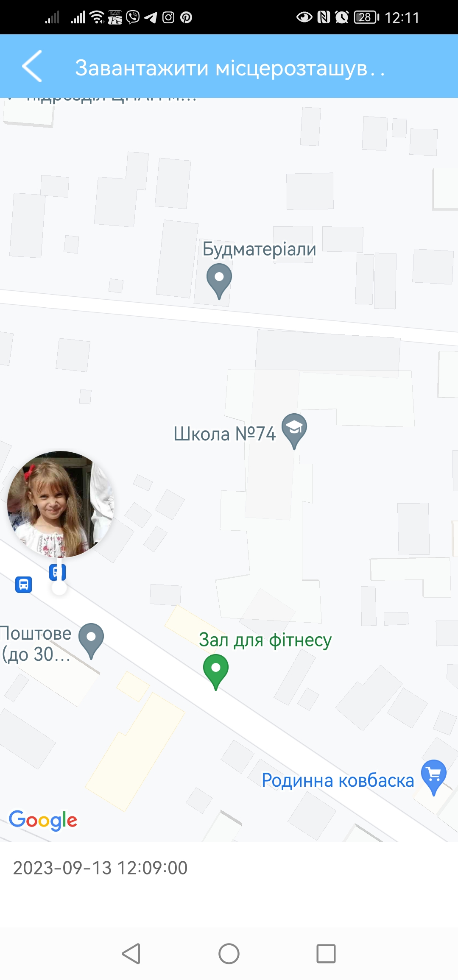Tap the Родинна ковбаска text label
Viewport: 458px width, 980px height.
338,780
